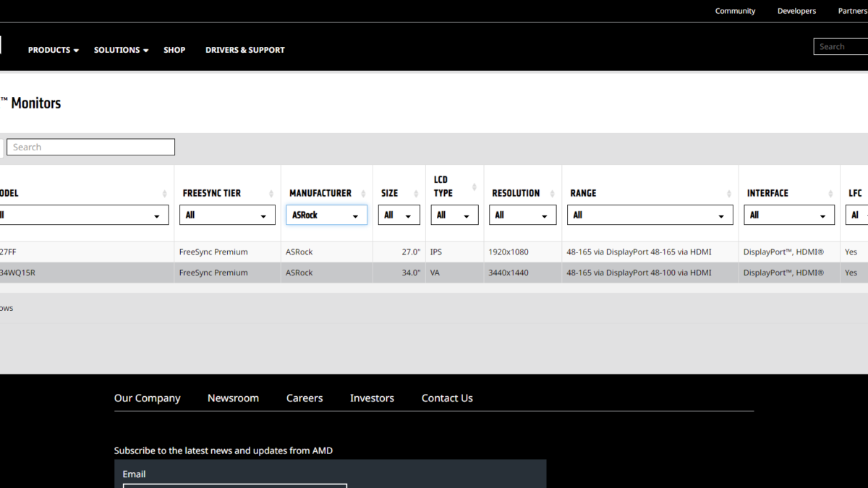This screenshot has height=488, width=868.
Task: Sort by Range column arrows
Action: 729,194
